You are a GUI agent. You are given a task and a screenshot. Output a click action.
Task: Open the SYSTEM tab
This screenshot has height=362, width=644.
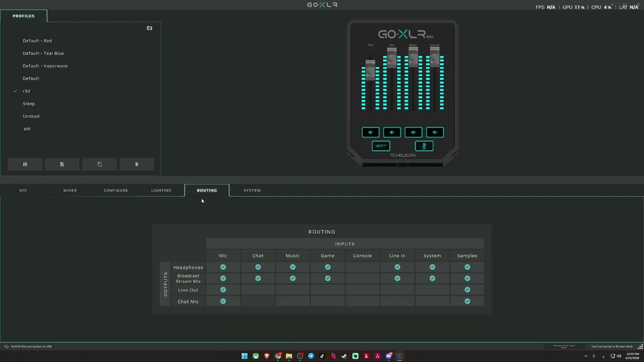click(252, 191)
